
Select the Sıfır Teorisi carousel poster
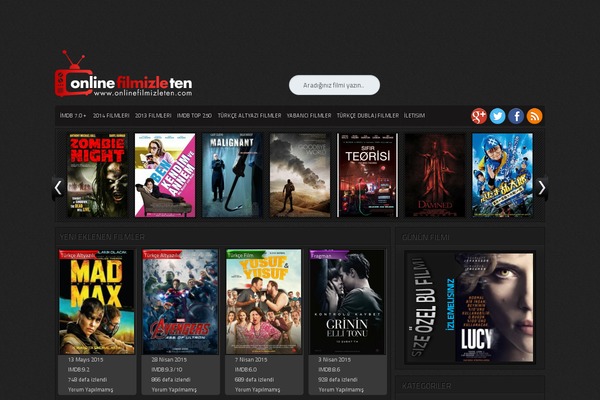click(x=367, y=175)
